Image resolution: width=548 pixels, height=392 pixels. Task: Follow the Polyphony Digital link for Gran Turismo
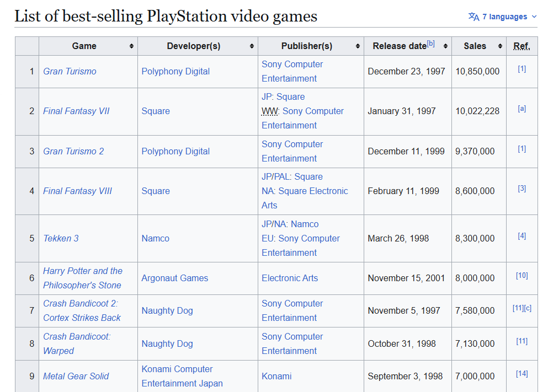click(175, 71)
